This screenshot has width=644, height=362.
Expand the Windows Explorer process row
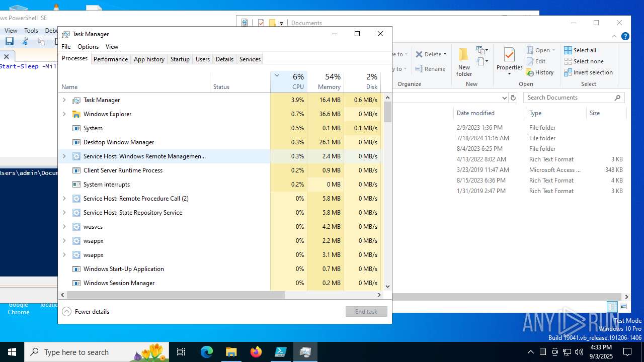click(x=64, y=114)
